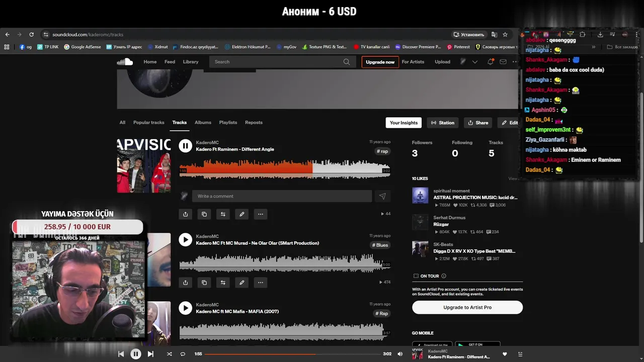
Task: Open Library in the SoundCloud header
Action: [x=191, y=62]
